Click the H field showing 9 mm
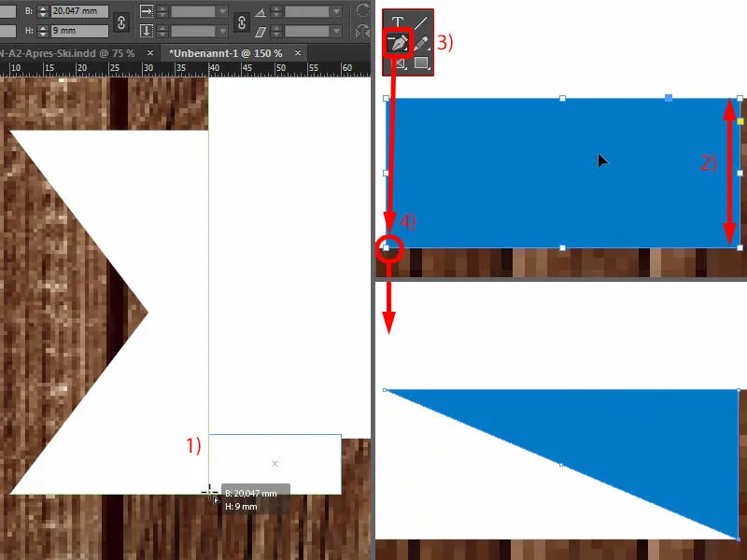747x560 pixels. [79, 31]
